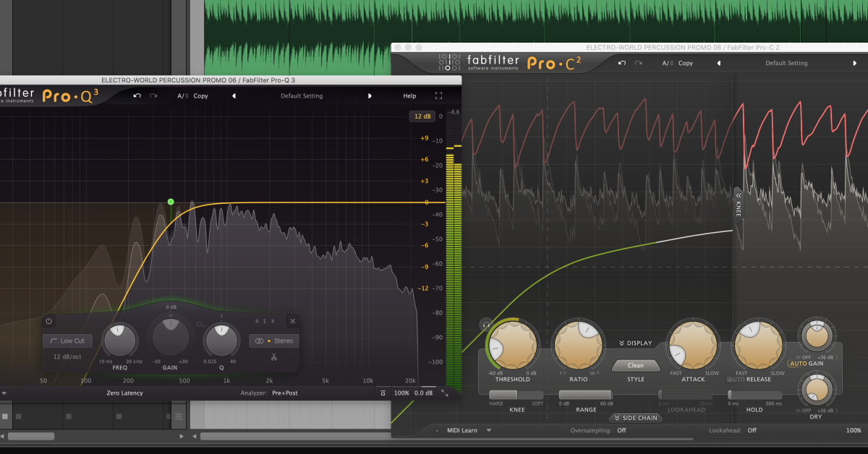
Task: Click the headphone audition icon near Threshold knob
Action: pyautogui.click(x=486, y=324)
